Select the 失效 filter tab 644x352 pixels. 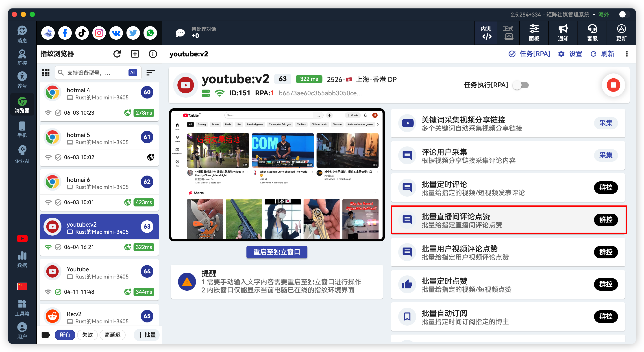(x=87, y=335)
